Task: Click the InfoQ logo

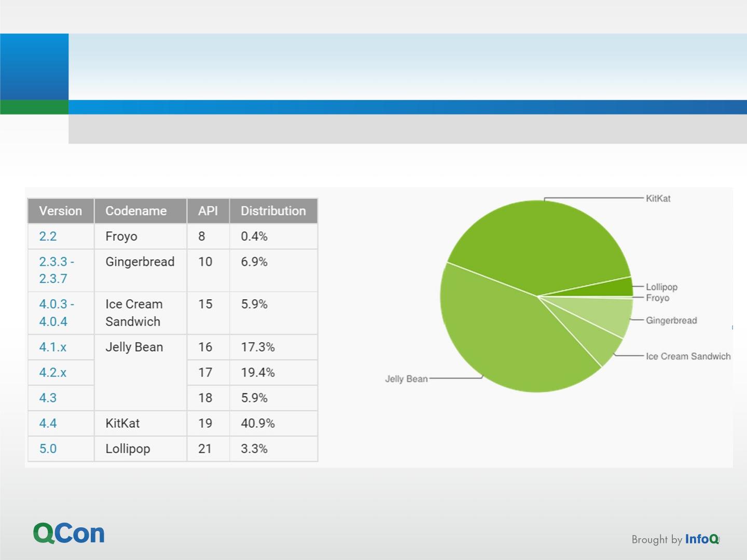Action: pyautogui.click(x=702, y=539)
